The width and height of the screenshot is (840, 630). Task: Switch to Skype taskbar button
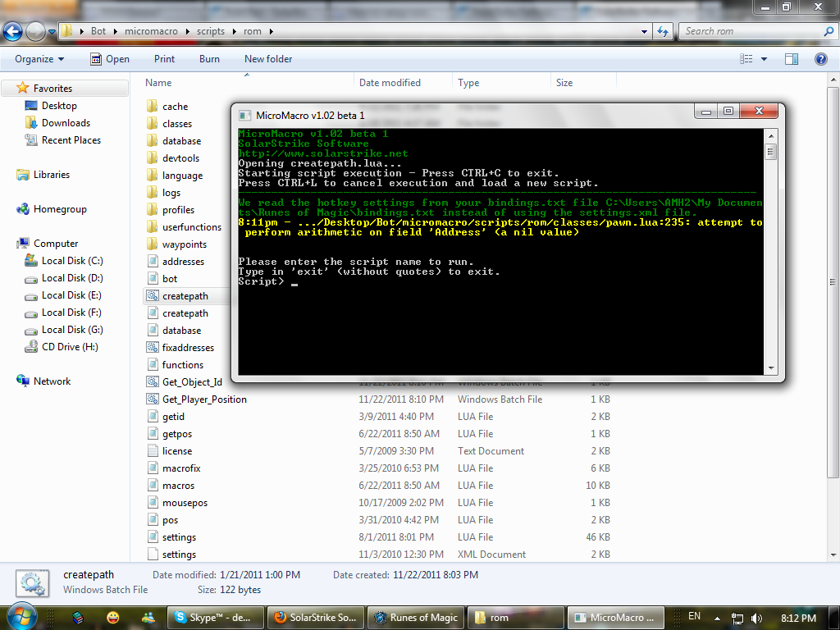point(216,617)
